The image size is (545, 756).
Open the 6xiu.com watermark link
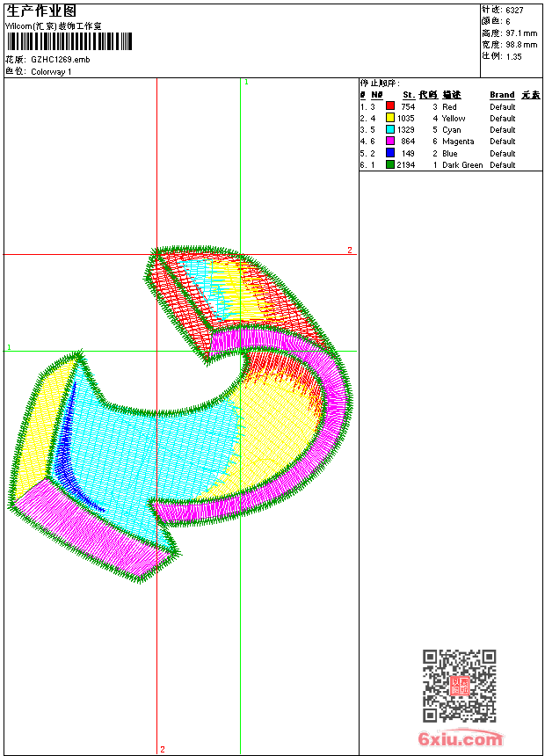coord(461,739)
